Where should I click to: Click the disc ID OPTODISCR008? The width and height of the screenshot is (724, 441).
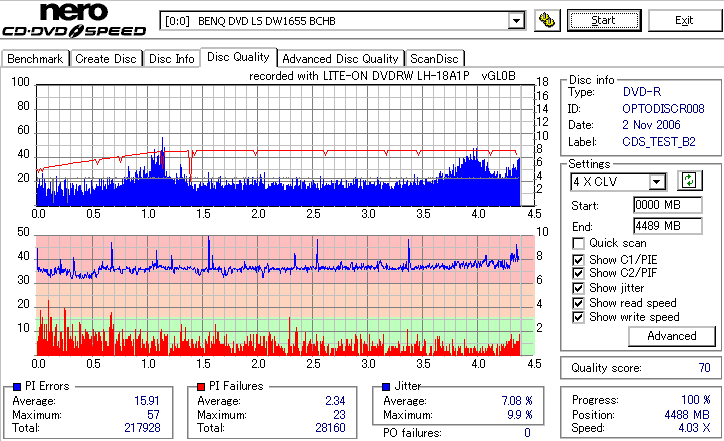pos(663,109)
